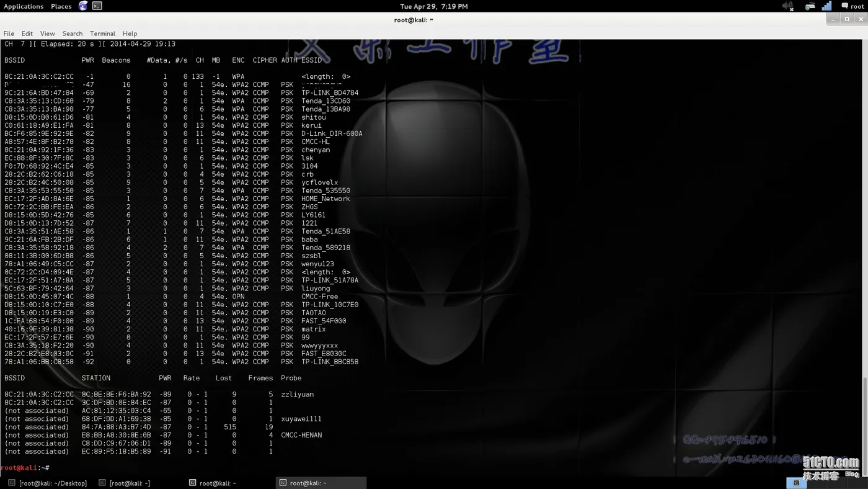
Task: Click the ESSID chenyan
Action: 316,150
